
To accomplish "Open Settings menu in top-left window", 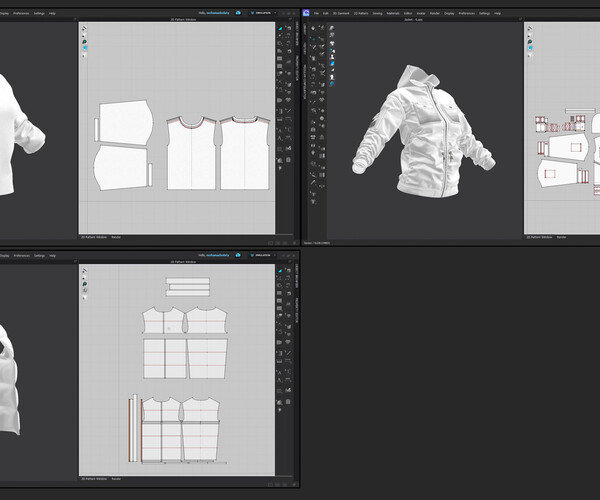I will [x=39, y=13].
